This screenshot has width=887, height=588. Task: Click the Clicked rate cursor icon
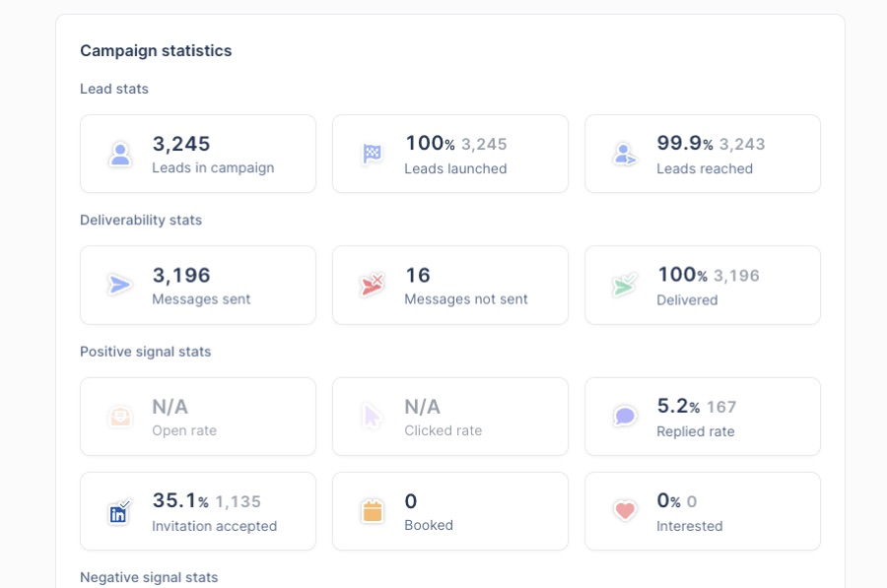(x=372, y=417)
